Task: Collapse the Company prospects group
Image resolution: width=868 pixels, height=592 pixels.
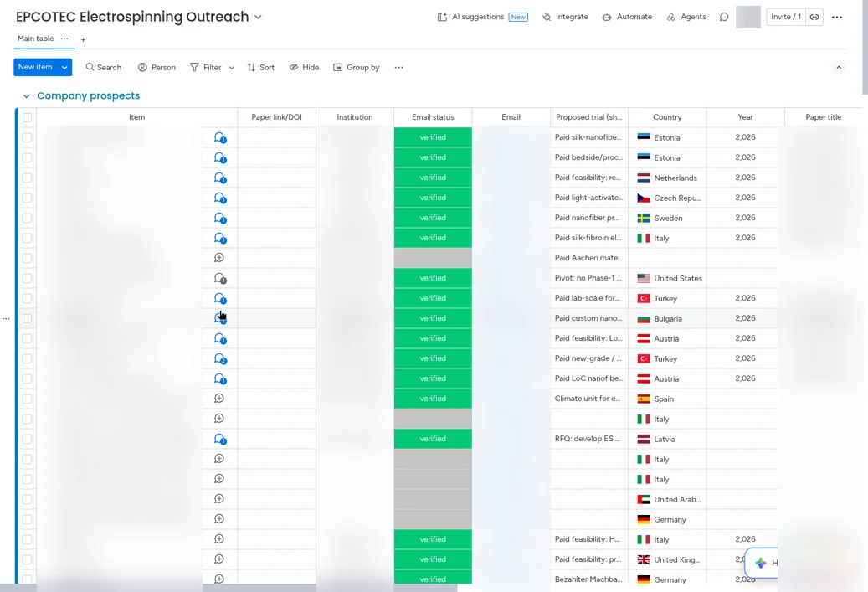Action: click(26, 96)
